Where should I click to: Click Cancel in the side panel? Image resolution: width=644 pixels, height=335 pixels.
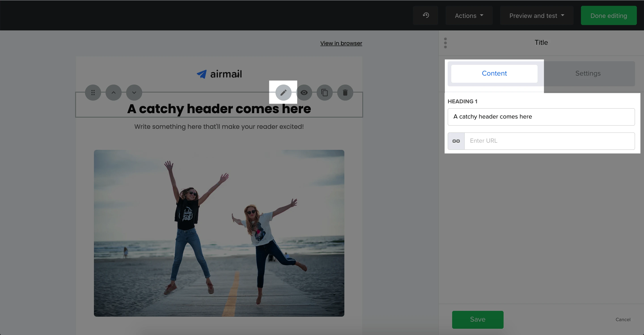[623, 320]
